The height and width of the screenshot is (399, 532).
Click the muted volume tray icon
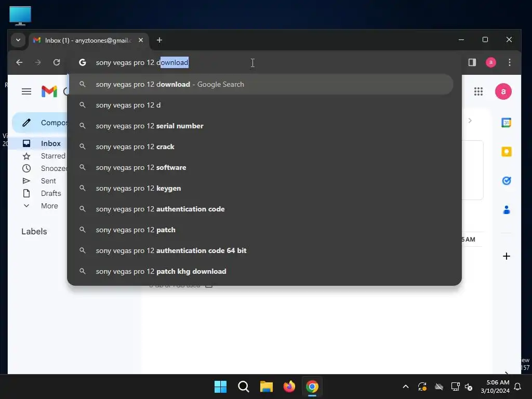[469, 387]
